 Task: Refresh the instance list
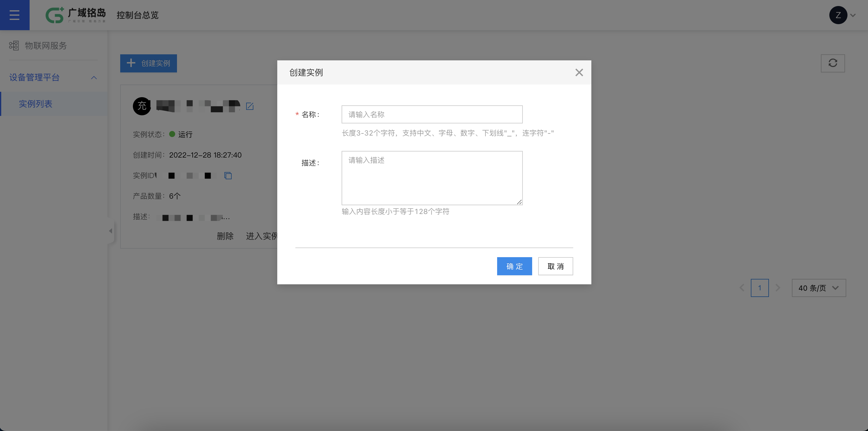click(x=833, y=63)
